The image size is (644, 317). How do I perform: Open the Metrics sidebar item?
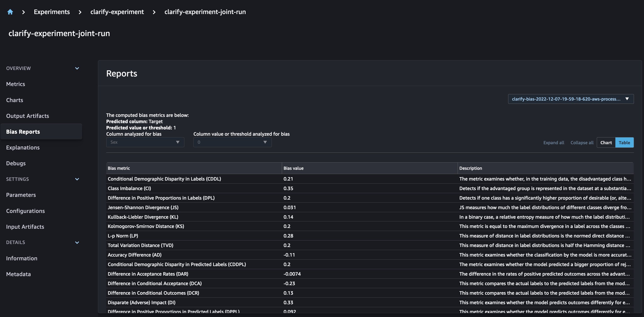pyautogui.click(x=16, y=84)
